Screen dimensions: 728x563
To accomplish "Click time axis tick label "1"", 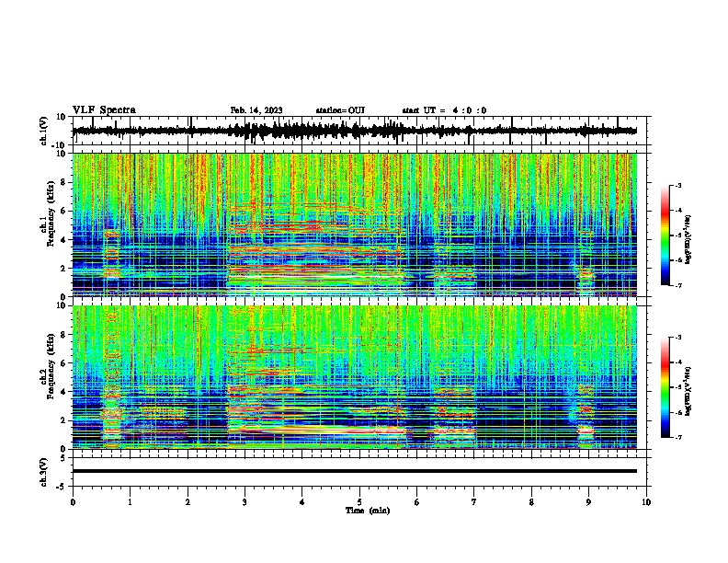I will click(130, 502).
